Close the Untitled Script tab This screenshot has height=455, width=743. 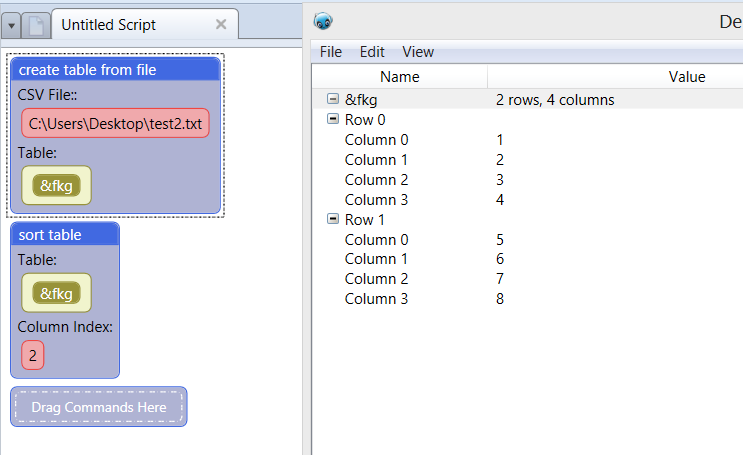pyautogui.click(x=221, y=24)
